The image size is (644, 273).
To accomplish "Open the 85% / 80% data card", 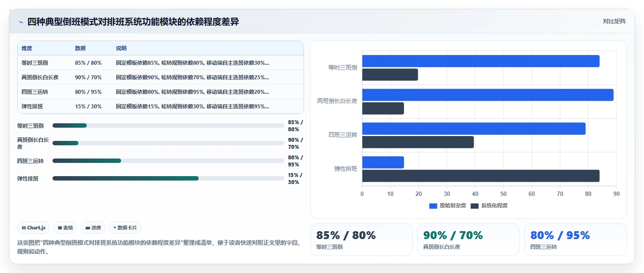I will click(x=361, y=240).
